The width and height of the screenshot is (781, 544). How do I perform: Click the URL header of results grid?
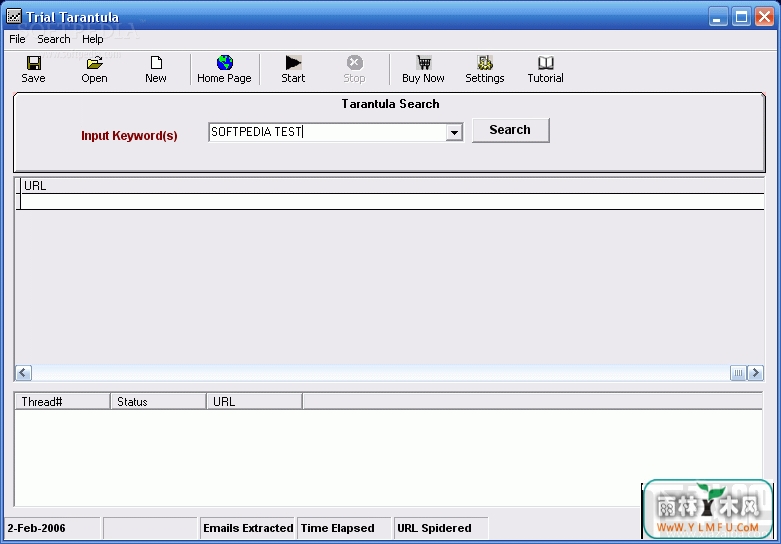tap(392, 186)
